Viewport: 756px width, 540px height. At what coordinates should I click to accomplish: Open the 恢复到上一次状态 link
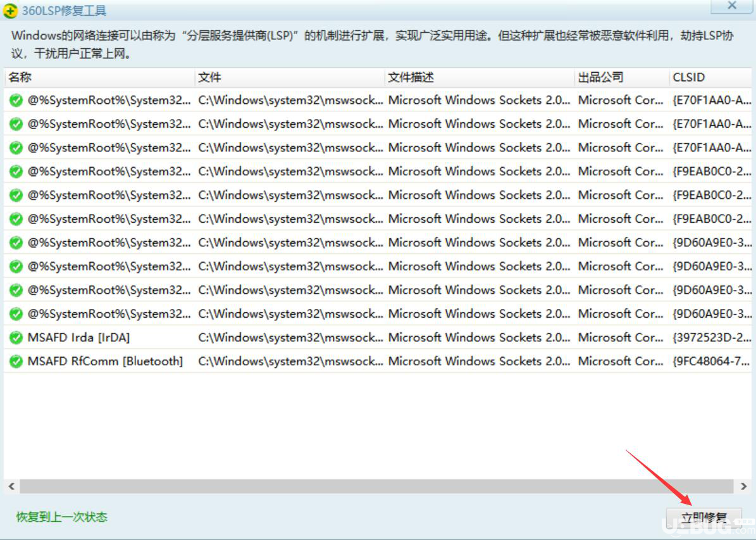tap(62, 517)
